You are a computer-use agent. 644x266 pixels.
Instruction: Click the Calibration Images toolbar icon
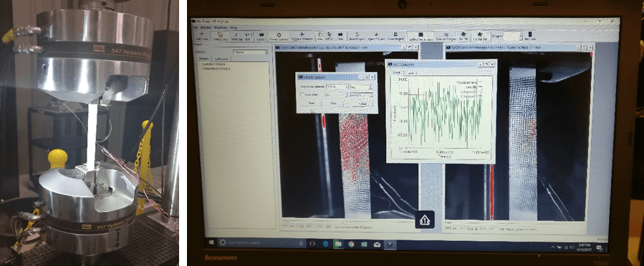point(420,36)
